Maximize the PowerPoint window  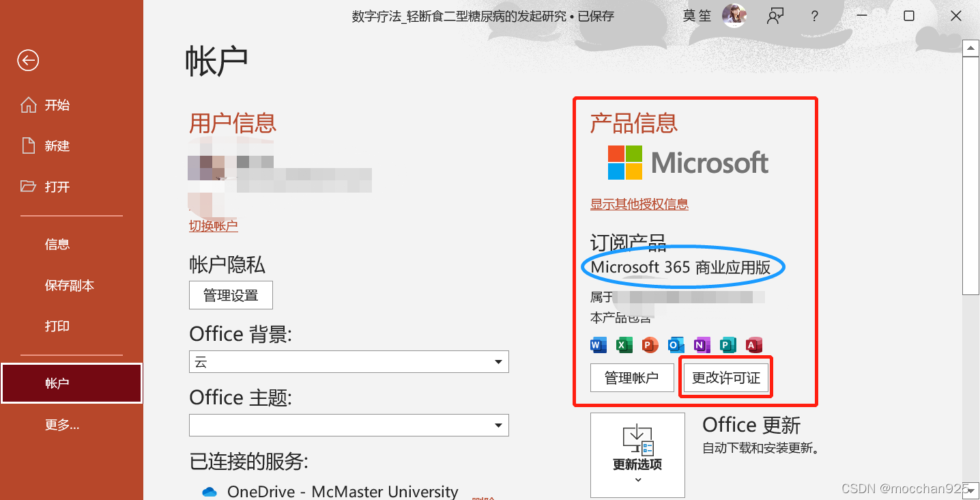point(909,16)
